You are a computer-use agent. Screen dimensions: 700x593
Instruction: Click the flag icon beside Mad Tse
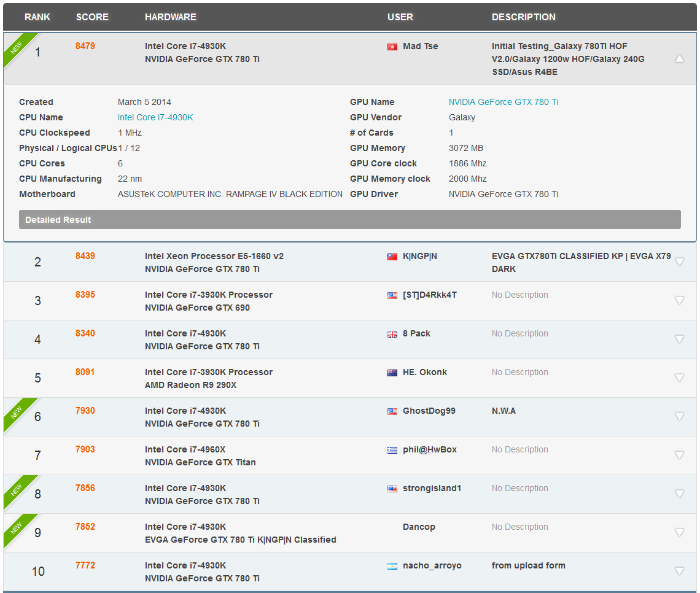(x=392, y=47)
